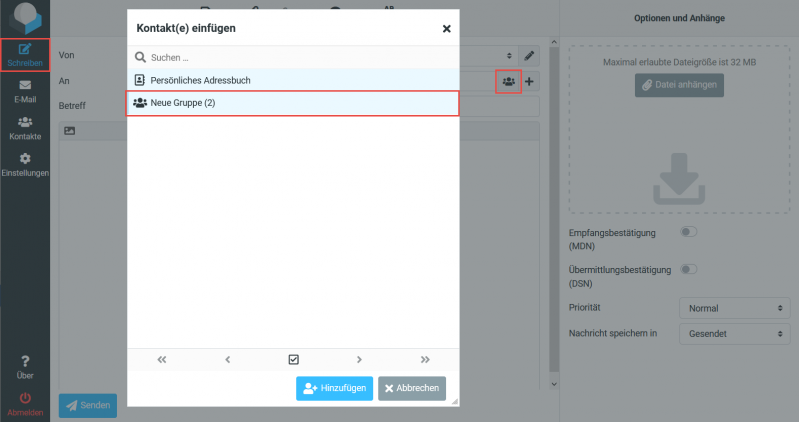
Task: Open Kontakte in the sidebar
Action: (x=25, y=127)
